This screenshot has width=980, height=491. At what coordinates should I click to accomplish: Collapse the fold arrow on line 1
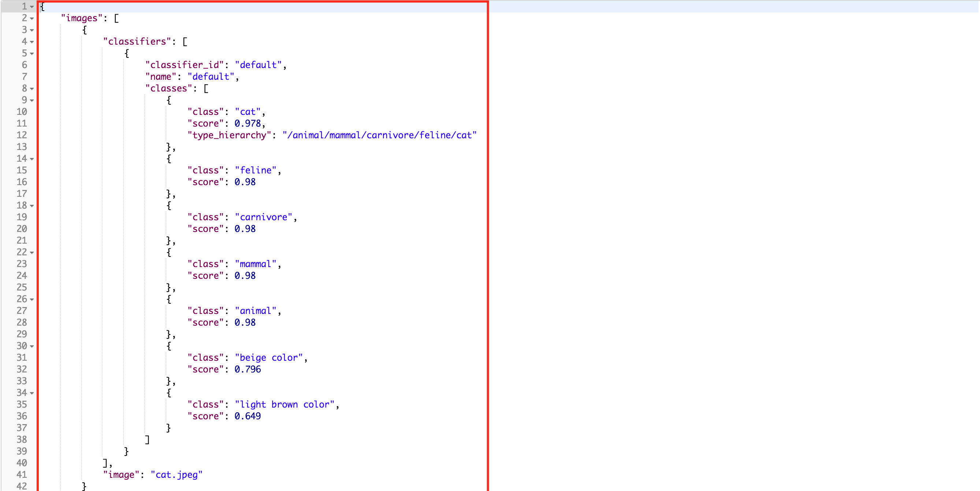(x=32, y=7)
